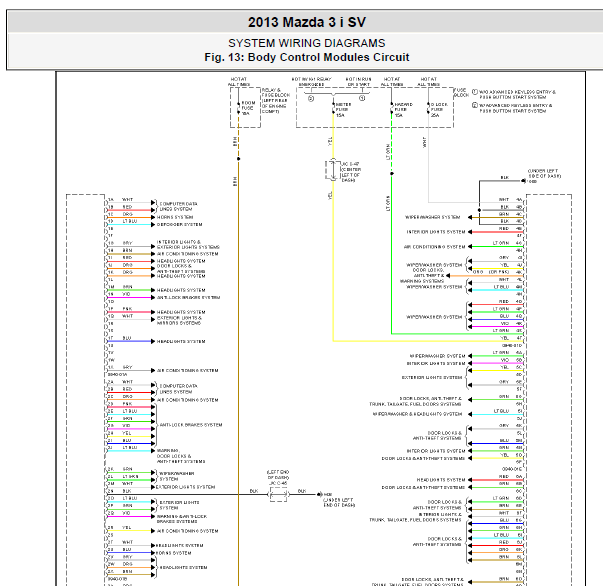Click 'HOT W/ IG1 RELAY ENERGIZED' header text
This screenshot has width=603, height=586.
pyautogui.click(x=311, y=82)
